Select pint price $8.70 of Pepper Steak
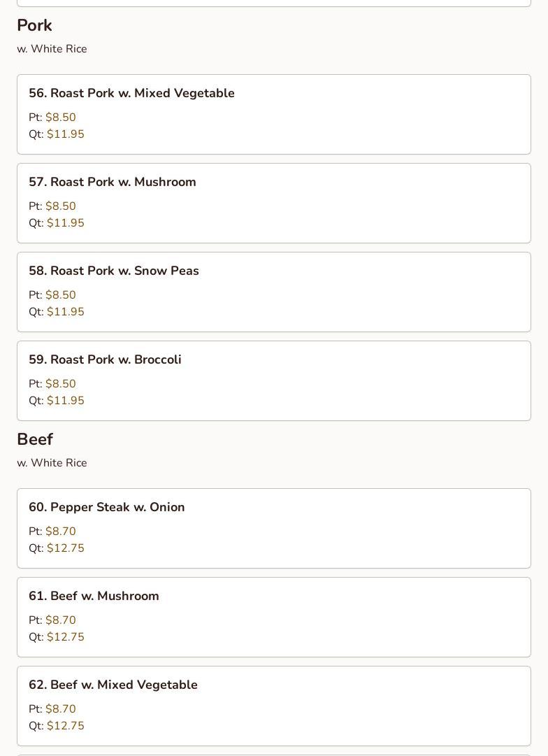 point(61,531)
